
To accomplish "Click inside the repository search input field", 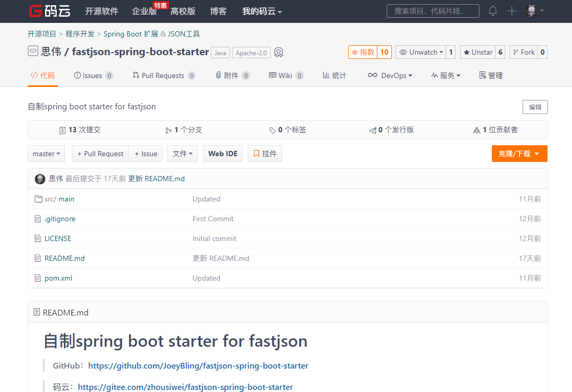I will (433, 10).
